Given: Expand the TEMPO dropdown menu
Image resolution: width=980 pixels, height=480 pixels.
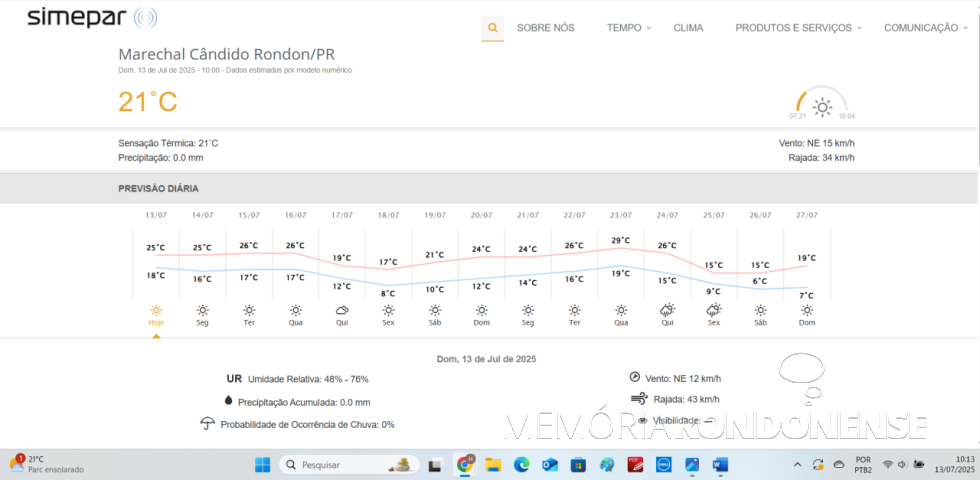Looking at the screenshot, I should pos(628,28).
